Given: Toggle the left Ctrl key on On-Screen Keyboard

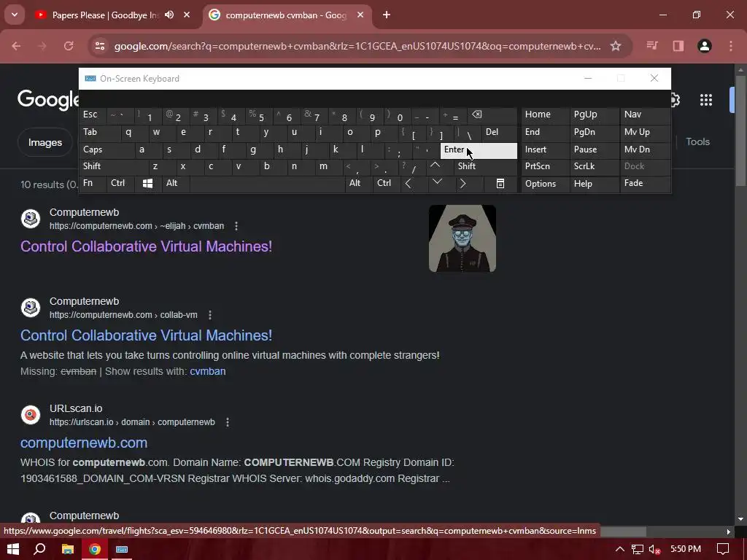Looking at the screenshot, I should click(x=120, y=183).
